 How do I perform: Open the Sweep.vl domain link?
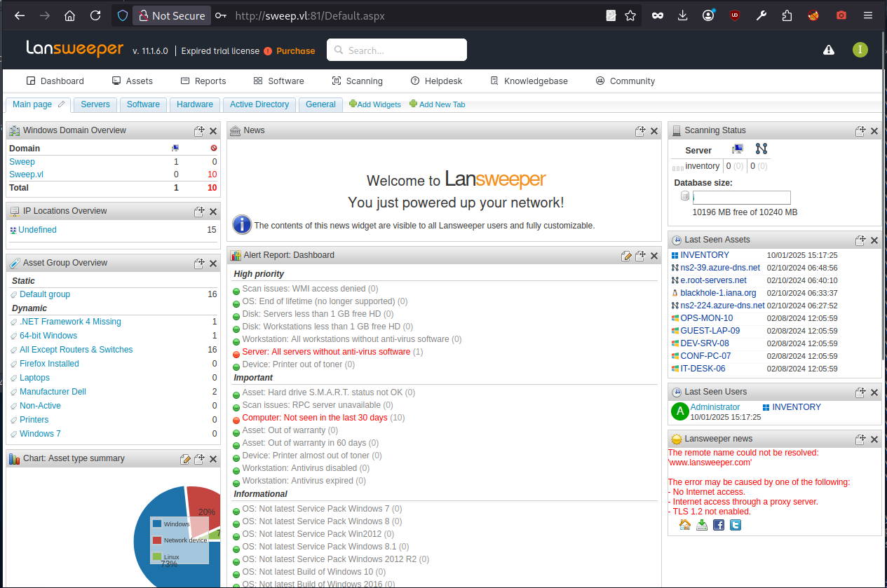26,175
